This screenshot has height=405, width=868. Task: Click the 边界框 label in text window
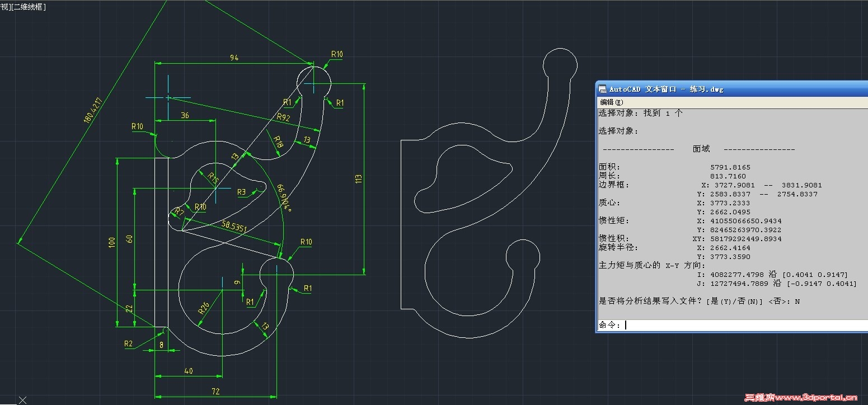click(614, 185)
